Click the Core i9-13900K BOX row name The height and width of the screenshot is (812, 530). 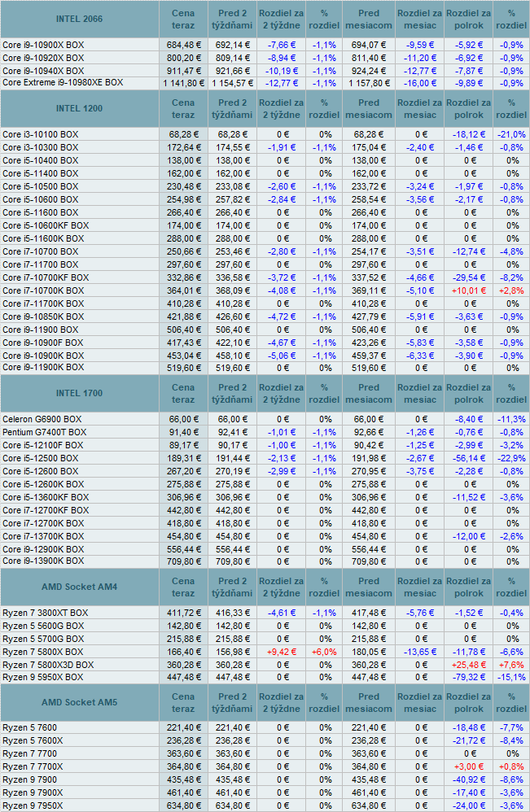point(43,561)
